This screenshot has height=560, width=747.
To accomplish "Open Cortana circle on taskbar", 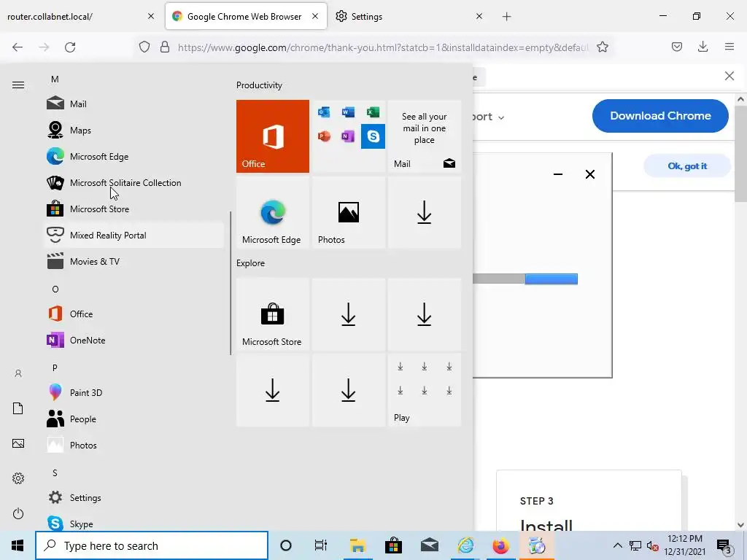I will [x=286, y=545].
